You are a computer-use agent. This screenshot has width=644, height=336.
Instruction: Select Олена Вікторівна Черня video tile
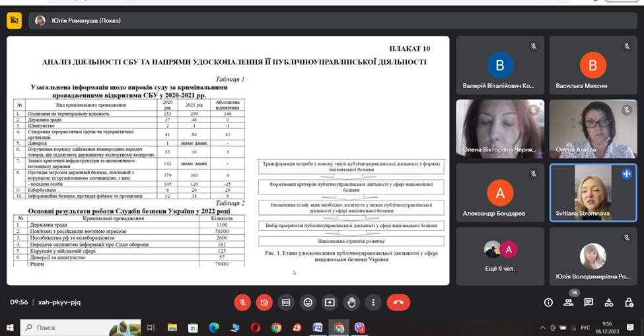[500, 129]
